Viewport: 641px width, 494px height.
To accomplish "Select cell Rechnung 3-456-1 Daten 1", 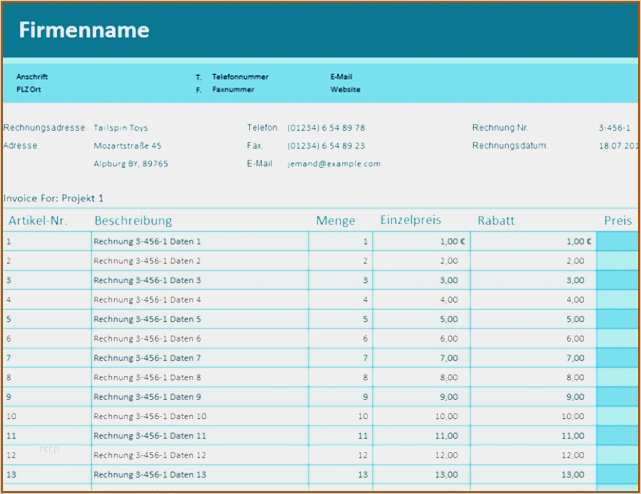I will point(200,241).
